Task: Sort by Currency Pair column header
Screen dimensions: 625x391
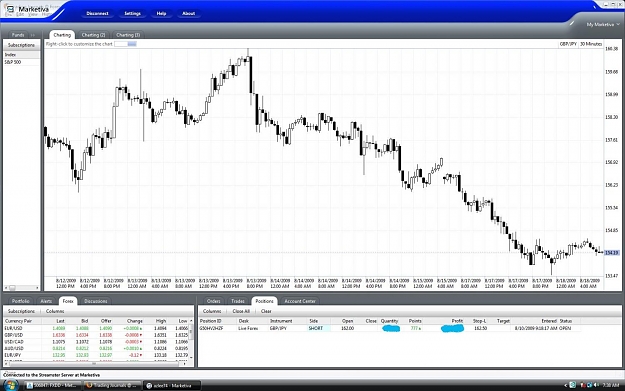Action: tap(18, 321)
